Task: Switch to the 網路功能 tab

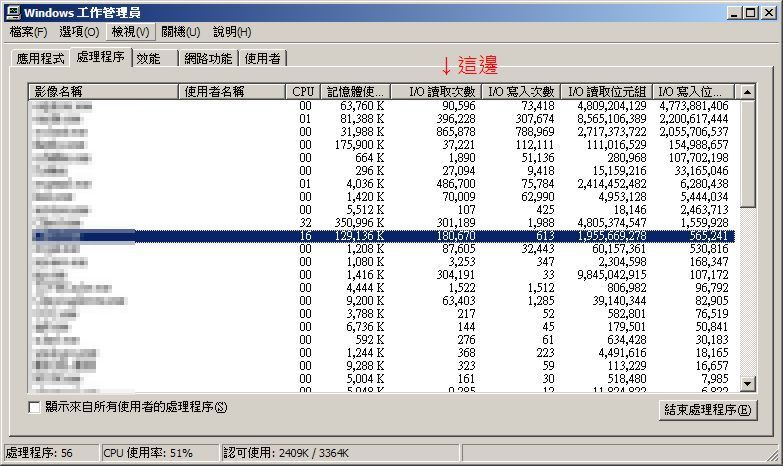Action: [208, 59]
